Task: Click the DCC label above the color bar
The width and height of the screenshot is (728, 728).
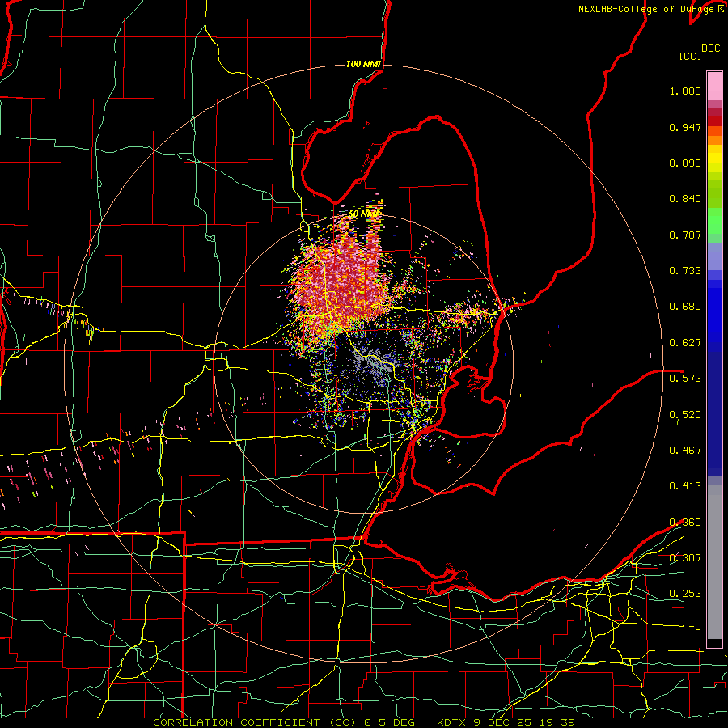Action: [x=710, y=49]
